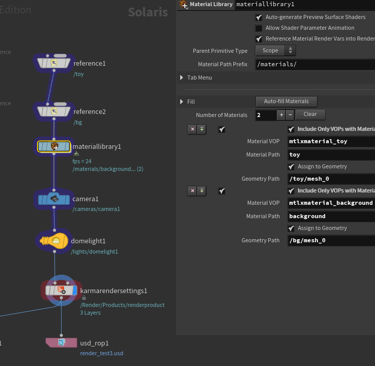The image size is (375, 366).
Task: Edit Material Path field containing background
Action: 331,216
